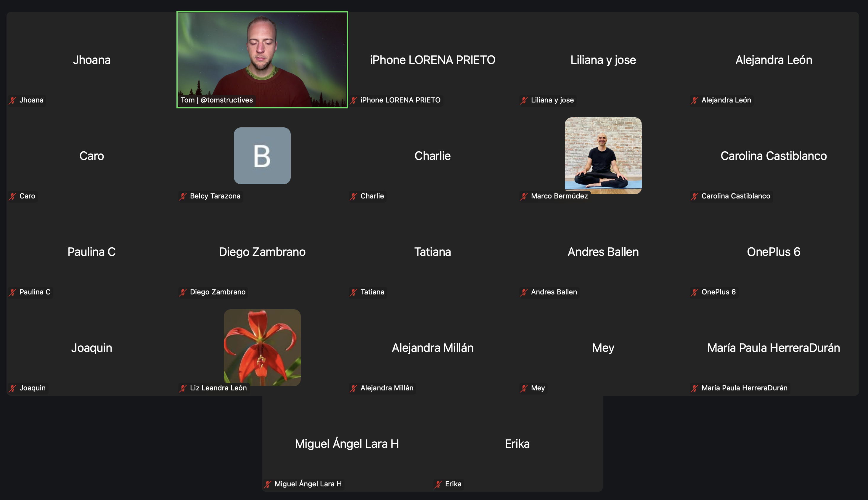
Task: Click the small 'Marco Bermúdez' name label
Action: pyautogui.click(x=559, y=196)
